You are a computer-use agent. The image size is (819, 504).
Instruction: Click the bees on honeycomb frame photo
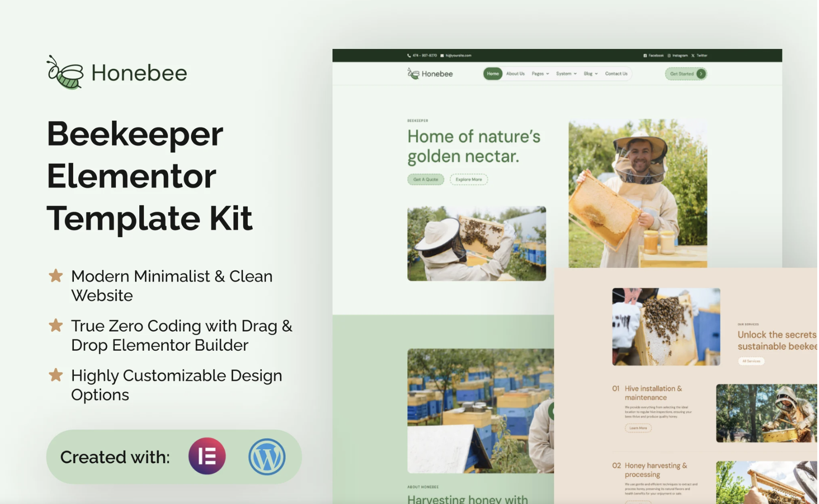(x=666, y=327)
